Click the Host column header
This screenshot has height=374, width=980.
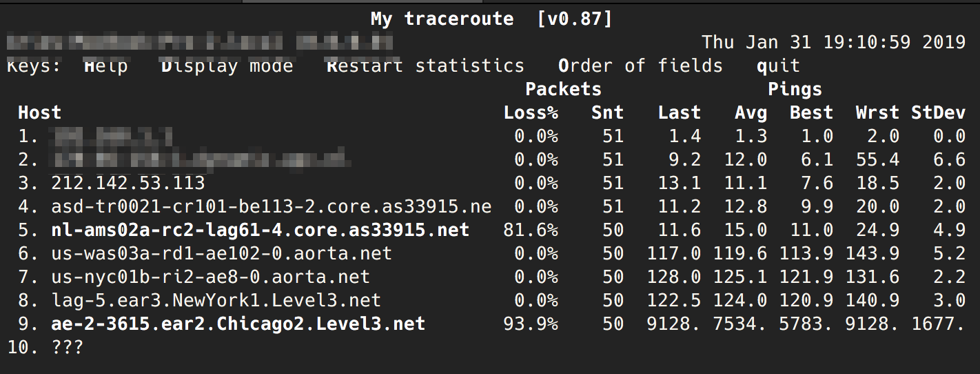39,113
